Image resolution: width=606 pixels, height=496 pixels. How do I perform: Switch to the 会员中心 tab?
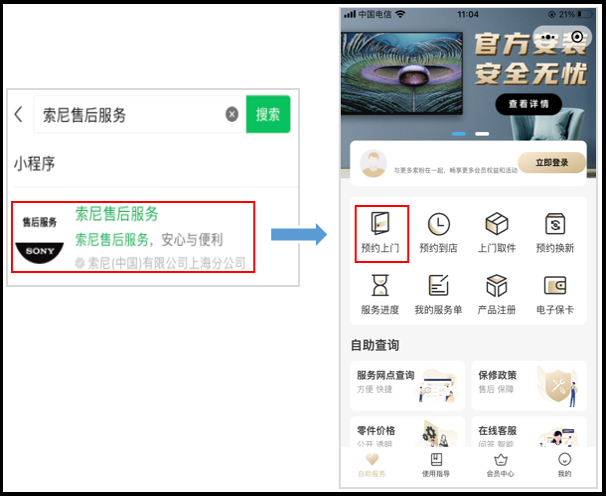pos(500,465)
